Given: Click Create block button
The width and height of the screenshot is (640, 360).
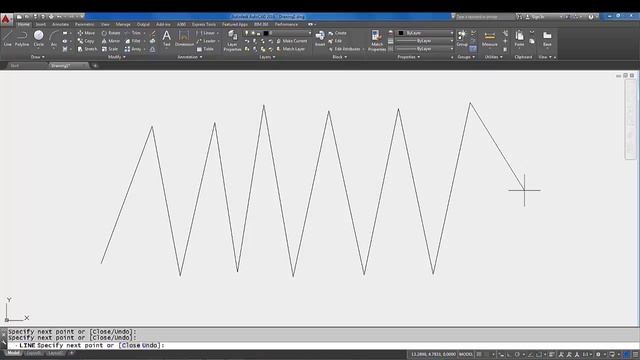Looking at the screenshot, I should (x=338, y=33).
